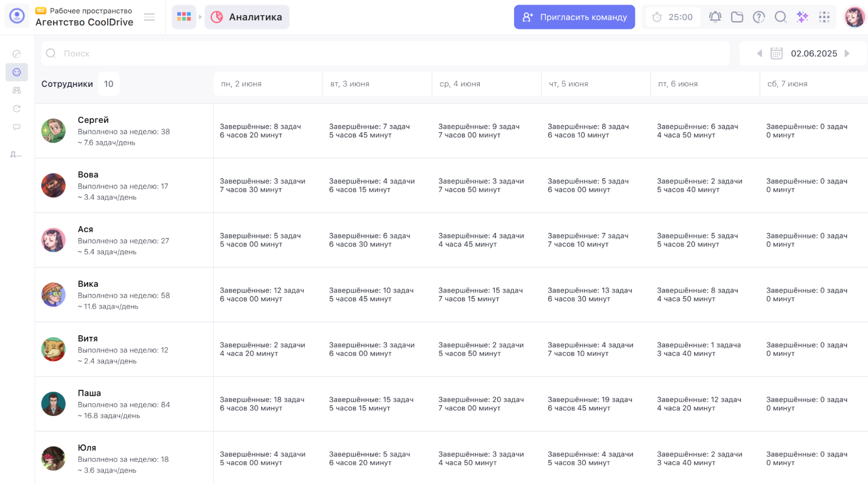Open the Аналитика section tab

pos(247,17)
